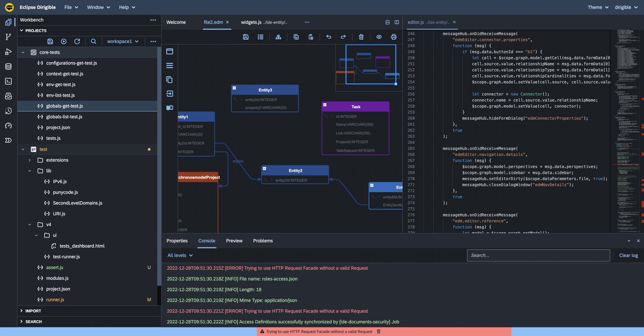Image resolution: width=644 pixels, height=336 pixels.
Task: Click the Search magnifier icon in the Projects toolbar
Action: click(93, 41)
